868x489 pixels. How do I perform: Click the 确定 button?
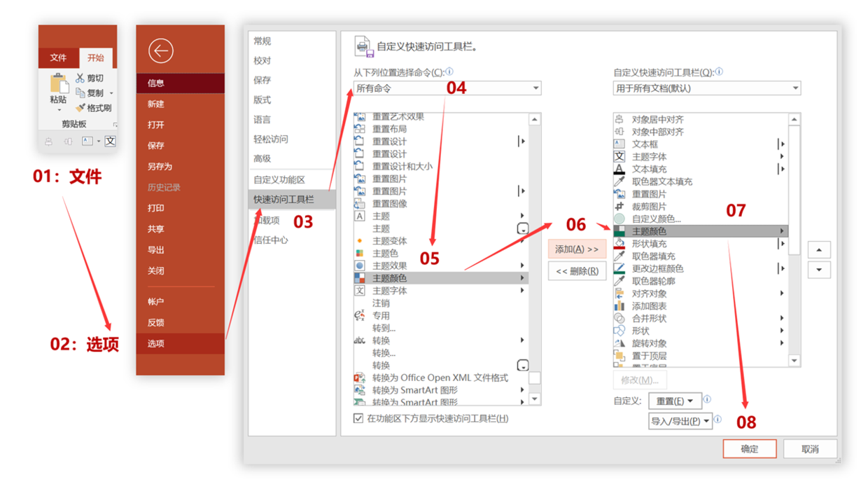click(x=750, y=449)
